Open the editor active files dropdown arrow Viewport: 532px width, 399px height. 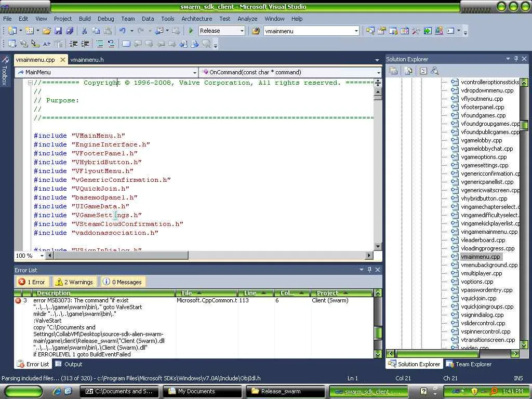tap(377, 60)
